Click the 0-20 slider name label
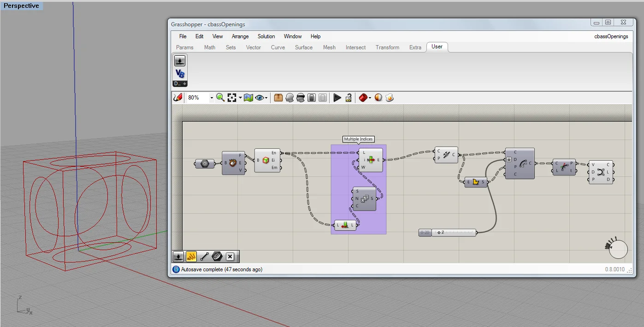 click(x=425, y=233)
